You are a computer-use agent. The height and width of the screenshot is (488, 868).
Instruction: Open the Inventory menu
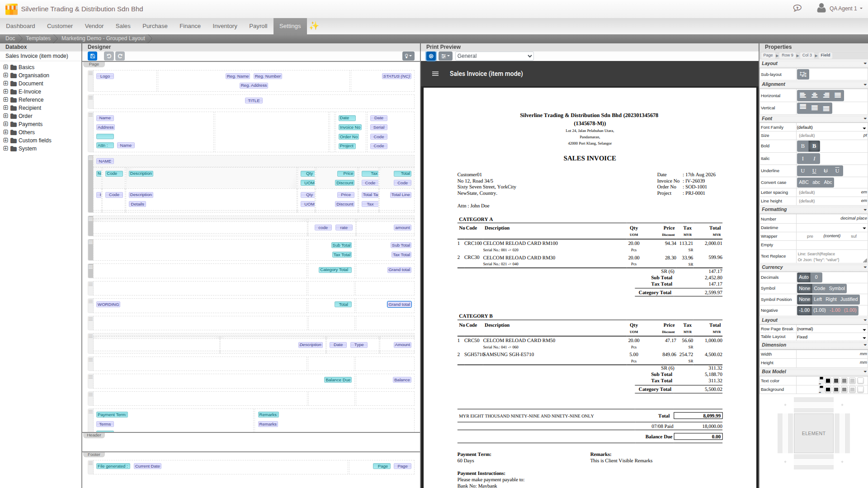click(x=225, y=26)
